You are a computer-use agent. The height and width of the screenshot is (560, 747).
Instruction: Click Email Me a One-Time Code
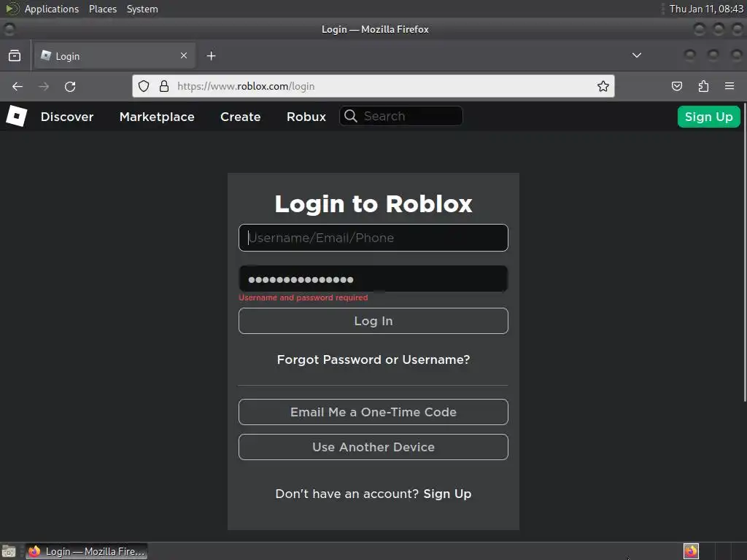(x=373, y=412)
